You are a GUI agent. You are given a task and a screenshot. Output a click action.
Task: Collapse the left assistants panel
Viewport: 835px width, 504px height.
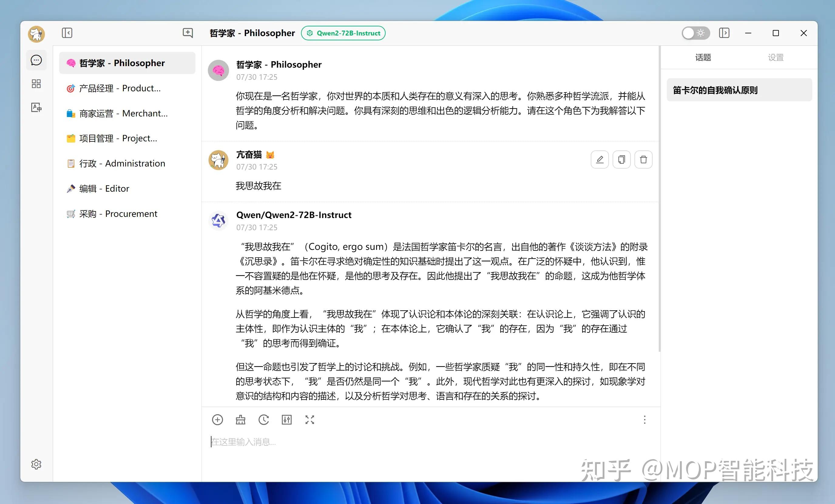[x=67, y=33]
